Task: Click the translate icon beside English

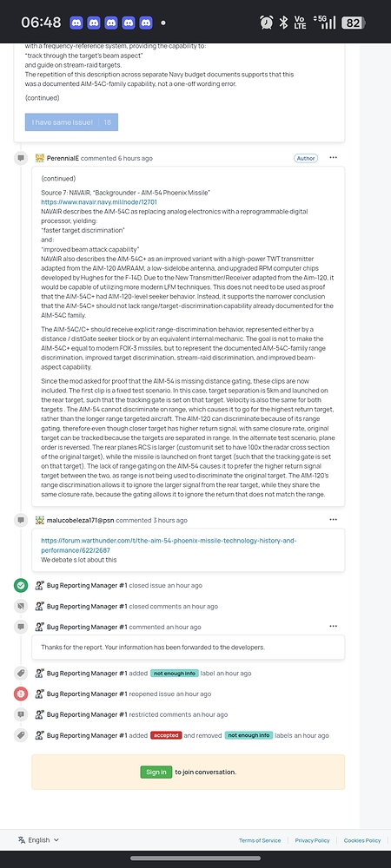Action: (22, 839)
